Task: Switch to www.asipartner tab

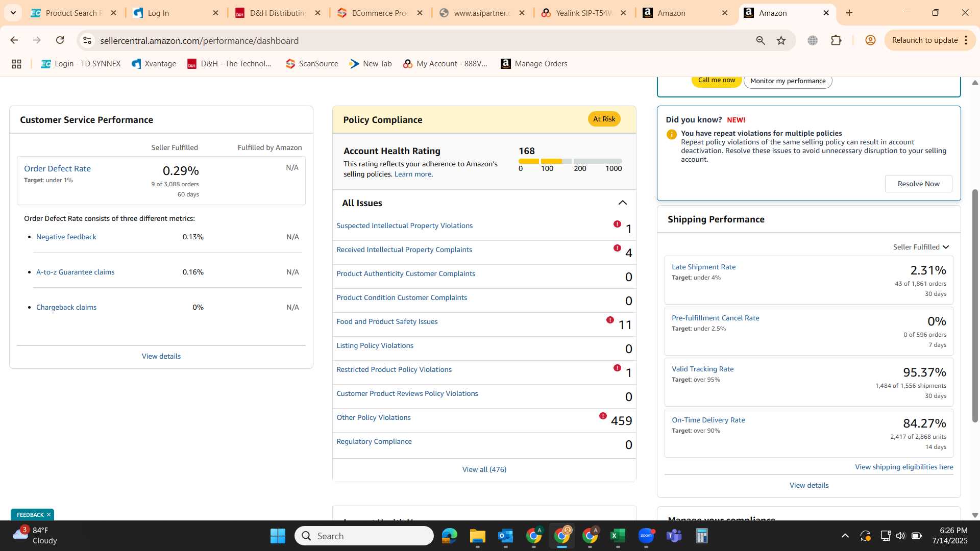Action: click(x=482, y=13)
